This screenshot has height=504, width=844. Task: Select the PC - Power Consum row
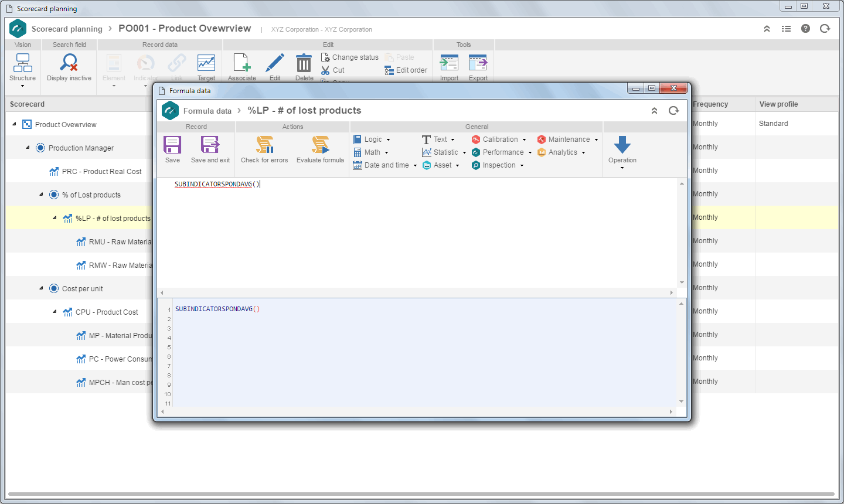coord(79,359)
